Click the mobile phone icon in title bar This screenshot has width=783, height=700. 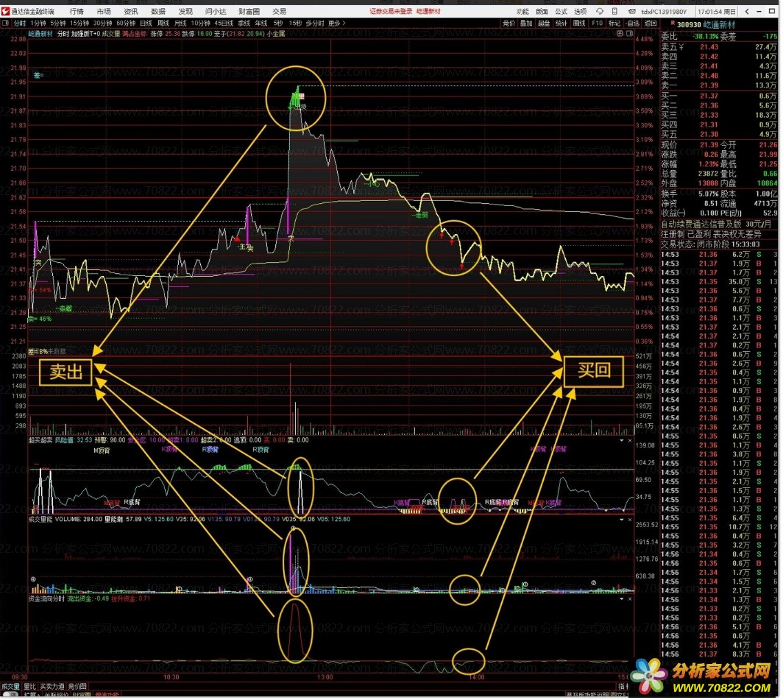click(614, 11)
